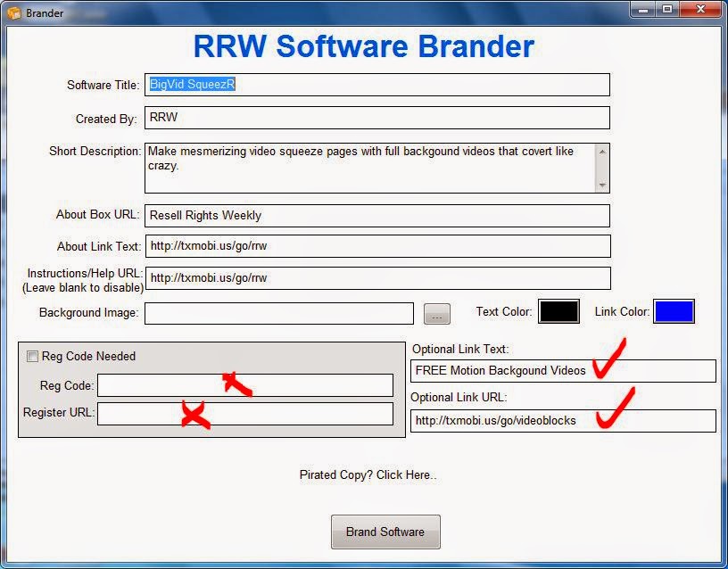
Task: Click the About Link Text field
Action: 378,246
